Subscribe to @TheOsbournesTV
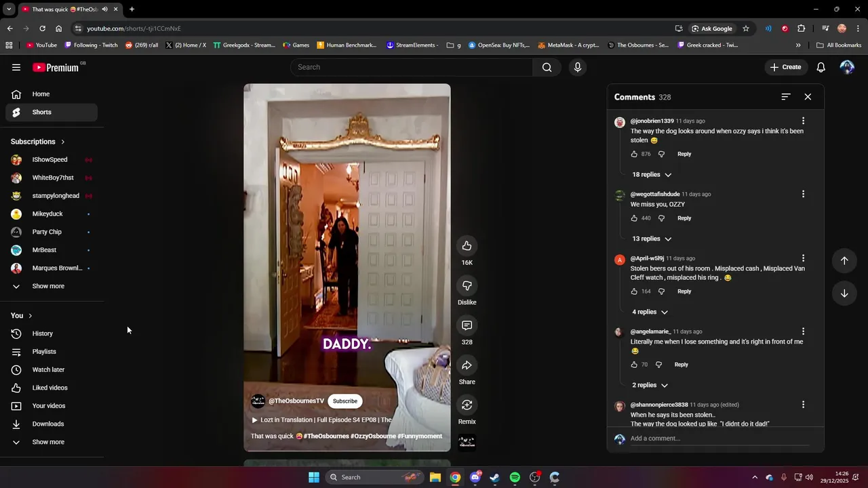Image resolution: width=868 pixels, height=488 pixels. click(x=344, y=401)
